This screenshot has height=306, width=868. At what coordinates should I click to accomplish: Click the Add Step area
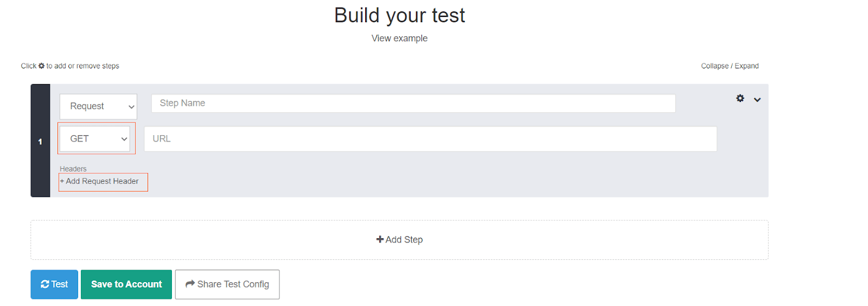point(399,240)
